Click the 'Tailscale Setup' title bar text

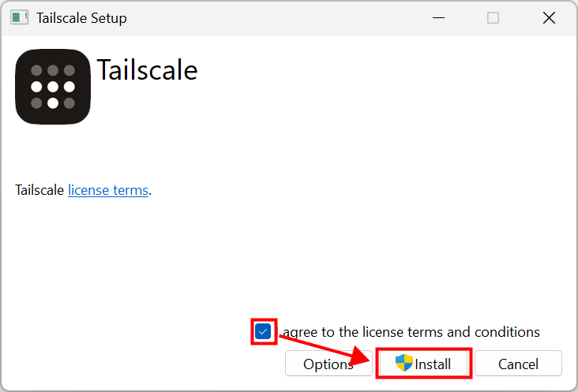(81, 17)
